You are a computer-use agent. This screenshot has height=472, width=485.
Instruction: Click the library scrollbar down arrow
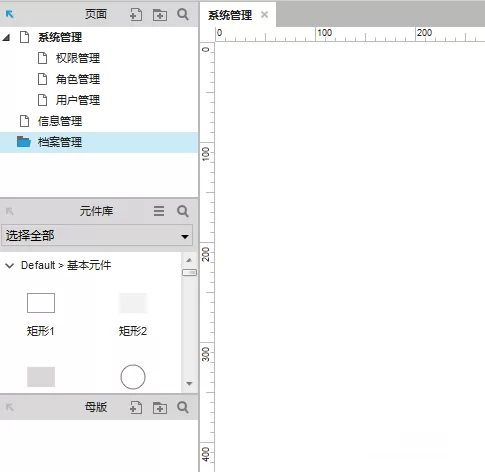(x=189, y=383)
